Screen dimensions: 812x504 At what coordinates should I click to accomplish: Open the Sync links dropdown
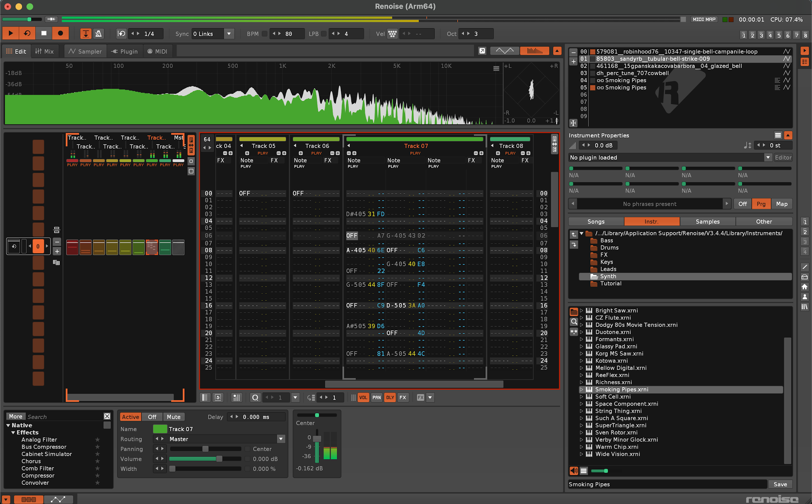(229, 34)
